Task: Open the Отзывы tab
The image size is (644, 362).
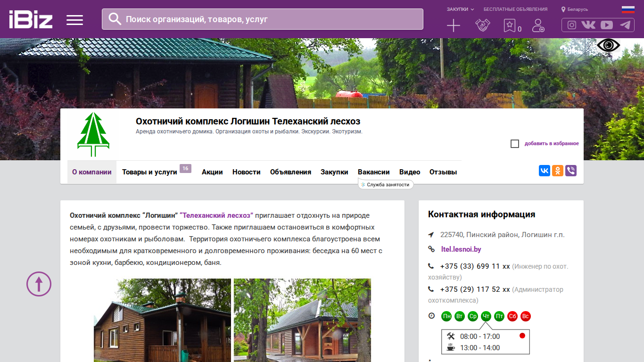Action: tap(443, 172)
